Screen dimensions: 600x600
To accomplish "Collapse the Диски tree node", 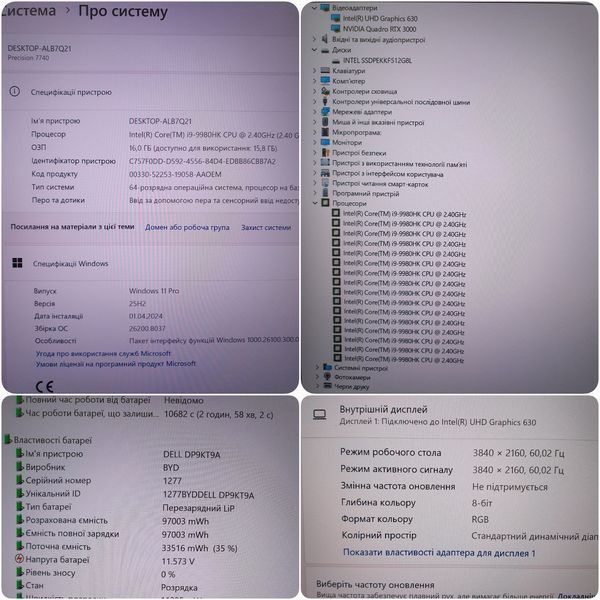I will pos(315,50).
